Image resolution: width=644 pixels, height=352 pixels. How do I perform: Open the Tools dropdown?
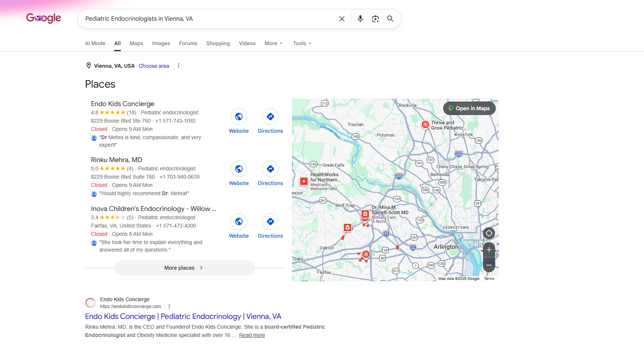pos(302,43)
